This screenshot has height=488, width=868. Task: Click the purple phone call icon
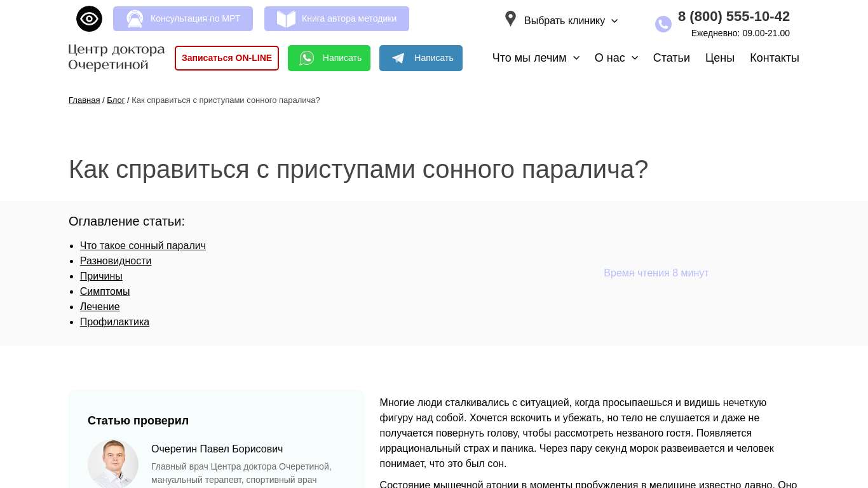click(x=663, y=24)
